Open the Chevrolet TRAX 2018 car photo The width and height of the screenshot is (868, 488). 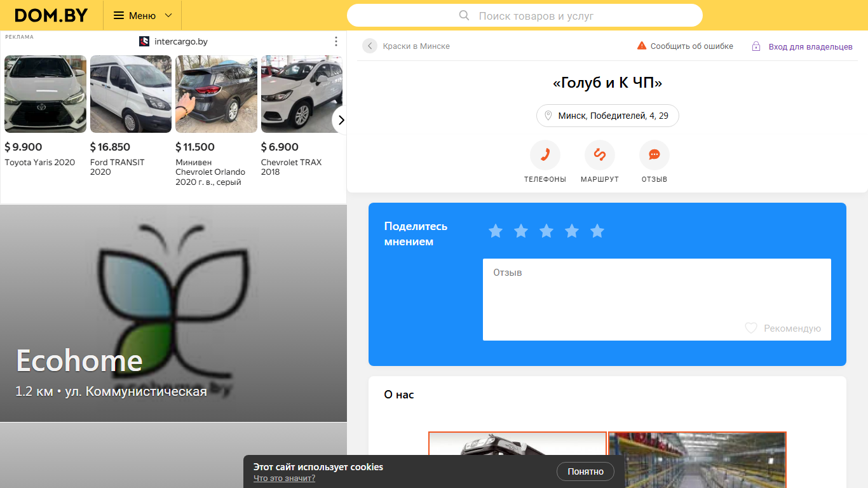pos(302,94)
